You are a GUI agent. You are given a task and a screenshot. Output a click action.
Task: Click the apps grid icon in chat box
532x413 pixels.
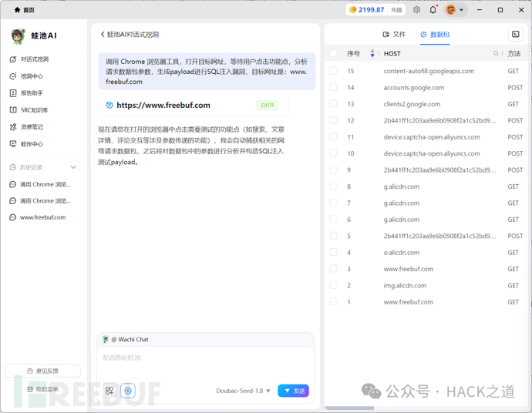pos(109,391)
